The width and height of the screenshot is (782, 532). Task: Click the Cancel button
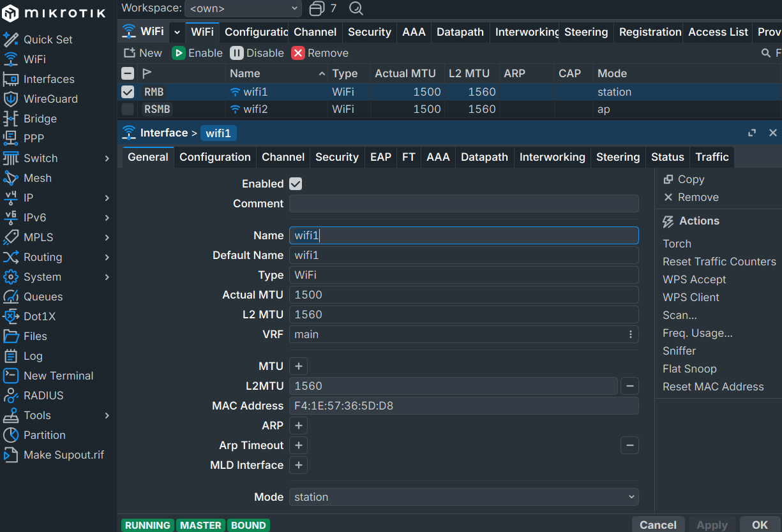pyautogui.click(x=658, y=524)
